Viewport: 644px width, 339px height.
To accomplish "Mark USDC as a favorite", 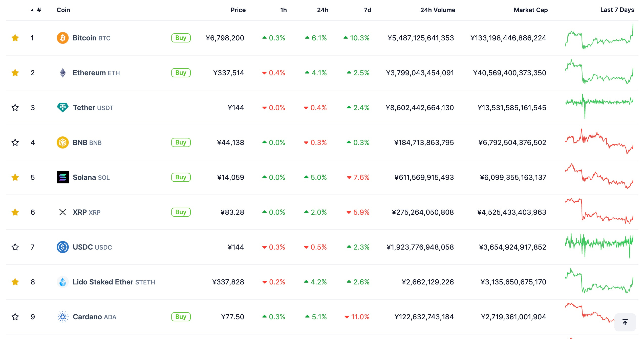I will [15, 247].
